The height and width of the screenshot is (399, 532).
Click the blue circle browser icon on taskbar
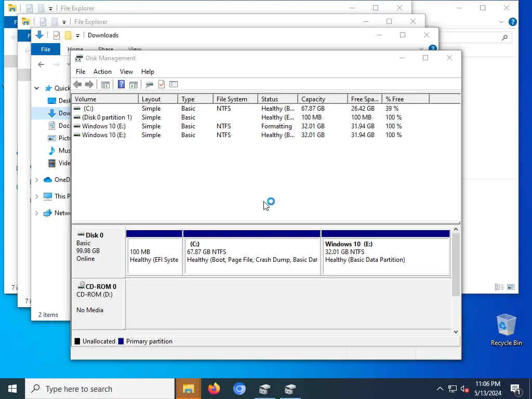click(x=239, y=389)
